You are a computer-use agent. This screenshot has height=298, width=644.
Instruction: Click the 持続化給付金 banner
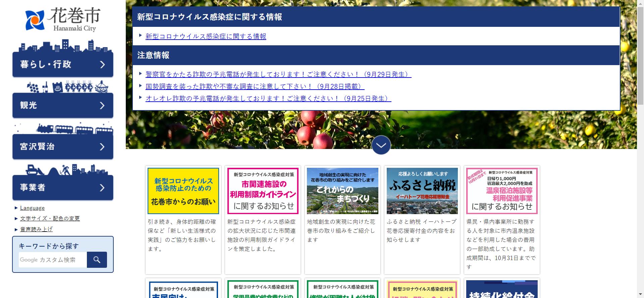502,289
